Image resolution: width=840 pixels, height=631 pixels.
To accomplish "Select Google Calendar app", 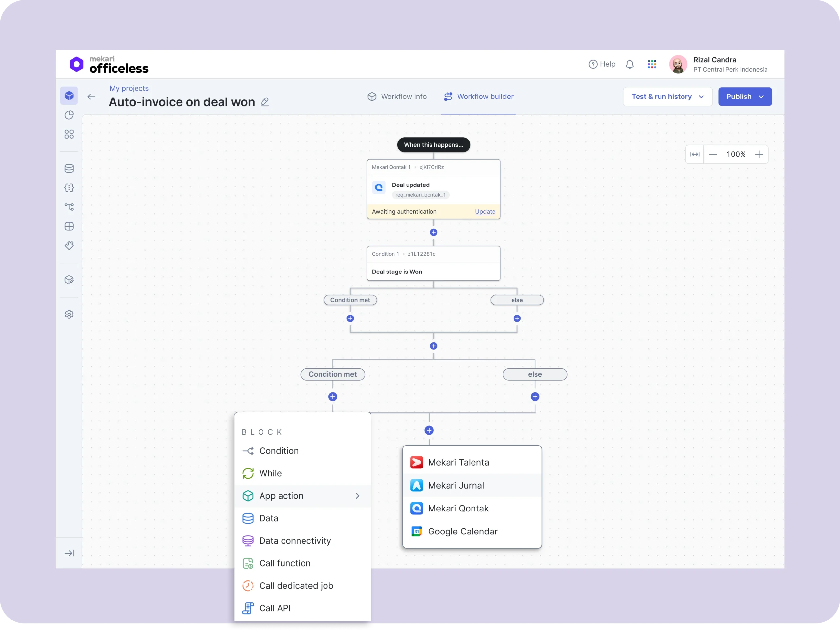I will pyautogui.click(x=472, y=532).
